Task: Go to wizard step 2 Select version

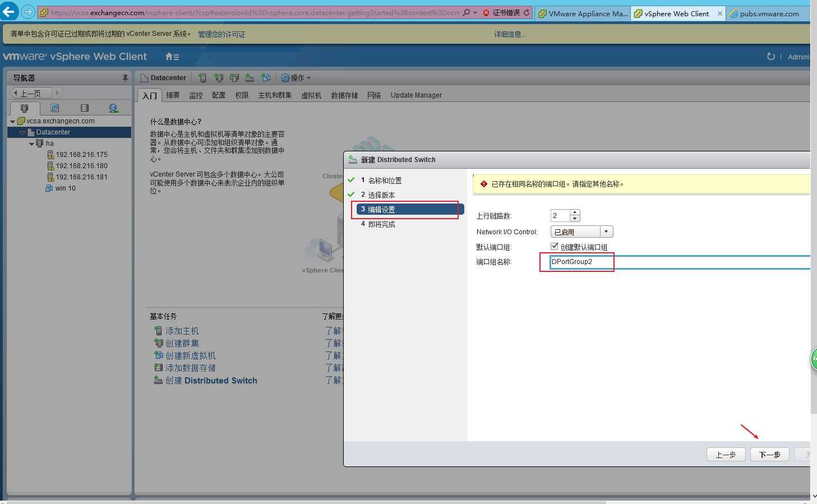Action: (378, 195)
